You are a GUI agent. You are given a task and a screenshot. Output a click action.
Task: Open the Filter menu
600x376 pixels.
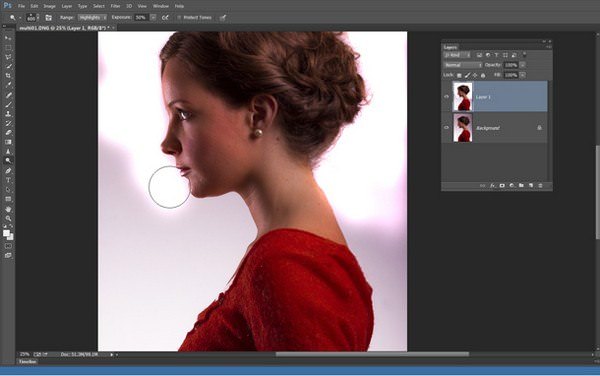tap(115, 6)
